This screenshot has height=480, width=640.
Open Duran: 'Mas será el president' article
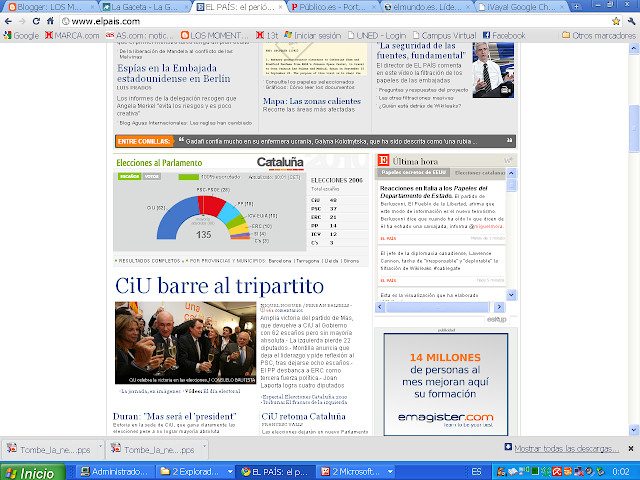tap(175, 416)
